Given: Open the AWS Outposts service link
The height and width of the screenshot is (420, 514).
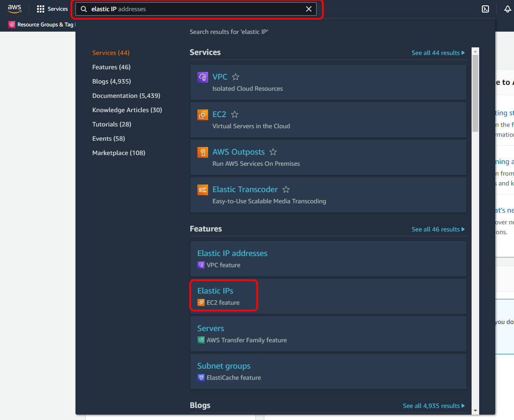Looking at the screenshot, I should [x=238, y=152].
